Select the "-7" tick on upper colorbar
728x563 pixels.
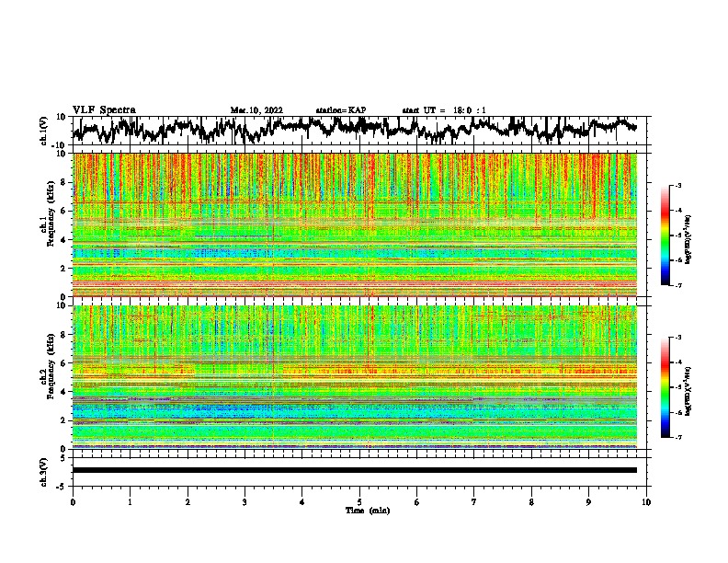point(677,285)
